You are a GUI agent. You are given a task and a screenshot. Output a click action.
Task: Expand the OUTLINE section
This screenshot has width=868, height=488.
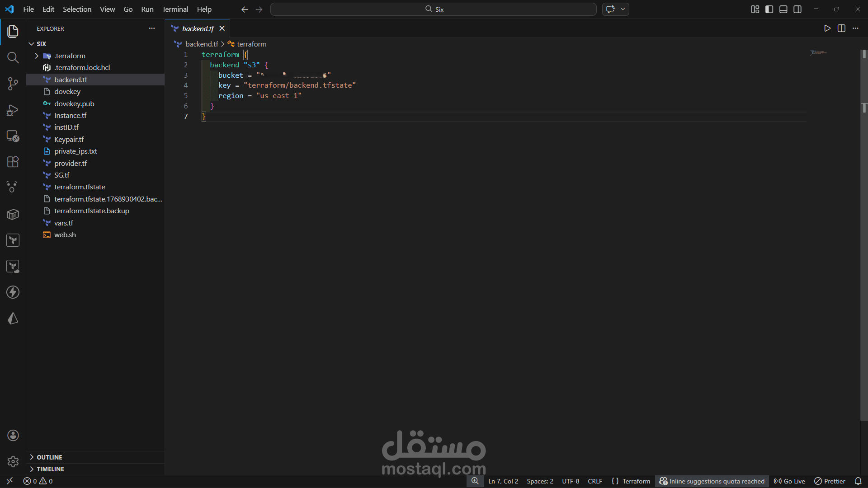[49, 457]
